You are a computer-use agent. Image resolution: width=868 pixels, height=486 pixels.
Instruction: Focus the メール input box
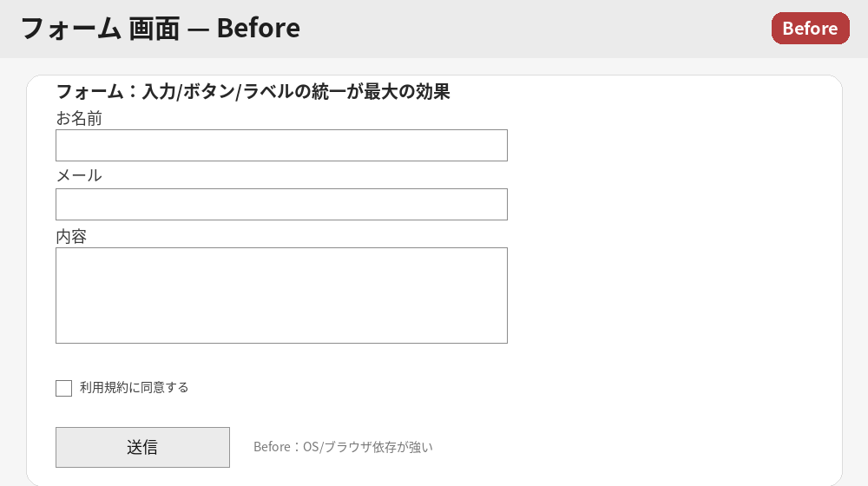(x=281, y=205)
